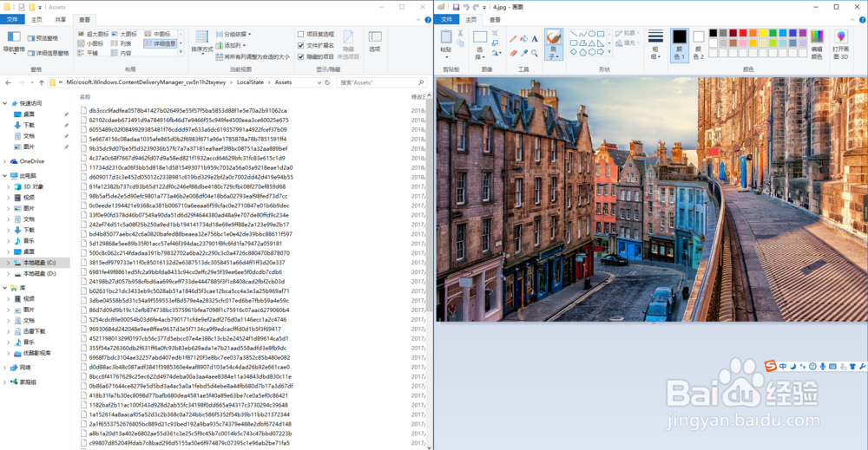Image resolution: width=868 pixels, height=450 pixels.
Task: Click the Edit colors rainbow icon
Action: (x=817, y=37)
